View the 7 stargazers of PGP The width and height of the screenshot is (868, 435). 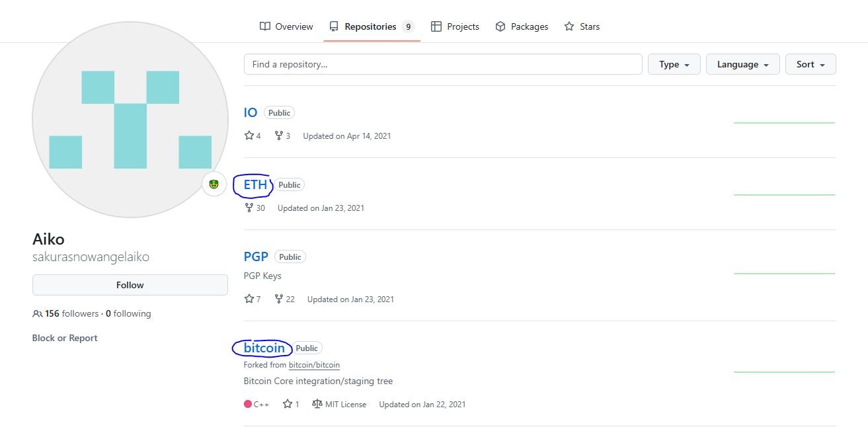253,299
